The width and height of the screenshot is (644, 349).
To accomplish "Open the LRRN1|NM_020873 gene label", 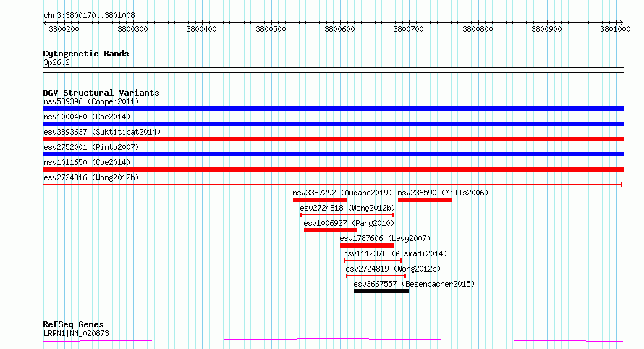I will [x=76, y=333].
